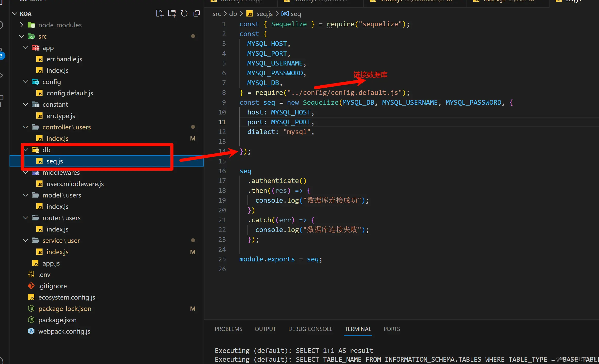
Task: Click the webpack.config.js cube icon
Action: pyautogui.click(x=31, y=331)
